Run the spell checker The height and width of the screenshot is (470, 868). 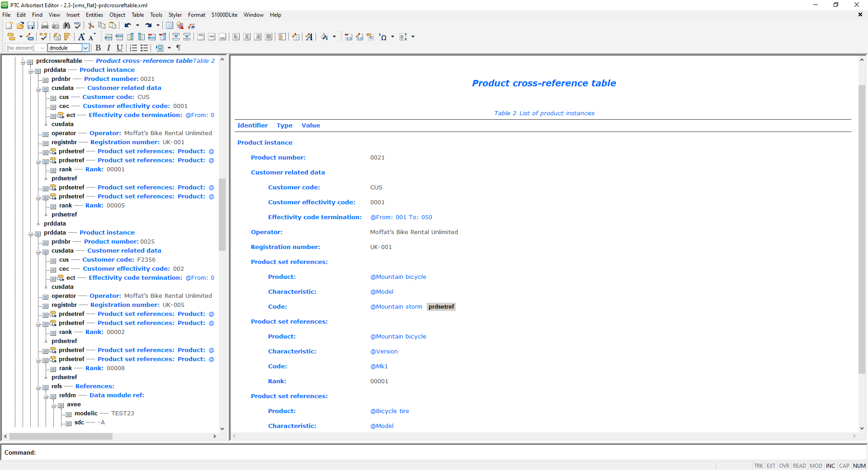(77, 26)
